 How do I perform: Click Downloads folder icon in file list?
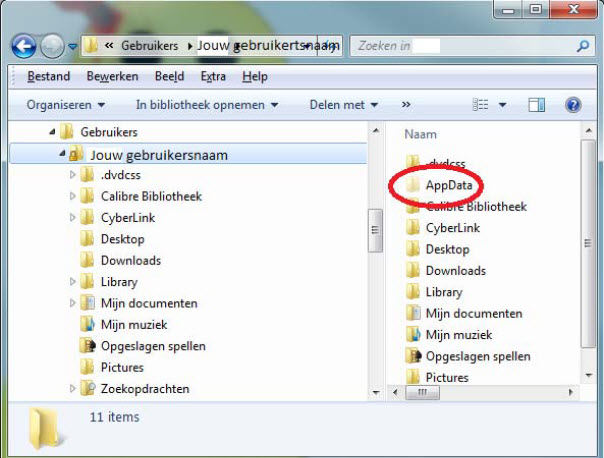coord(413,270)
